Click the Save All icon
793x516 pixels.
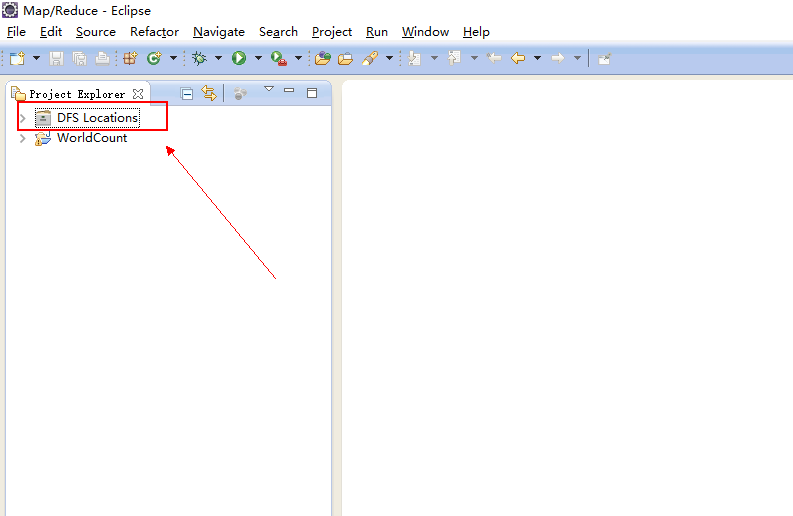click(79, 59)
